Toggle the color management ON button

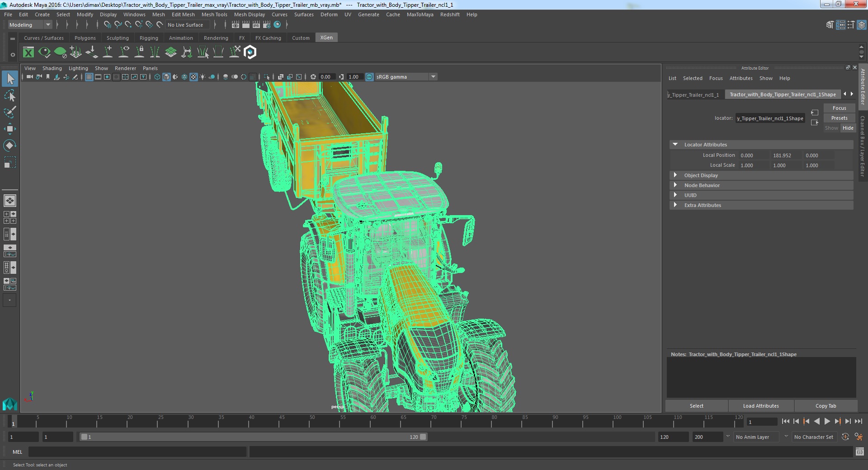369,77
